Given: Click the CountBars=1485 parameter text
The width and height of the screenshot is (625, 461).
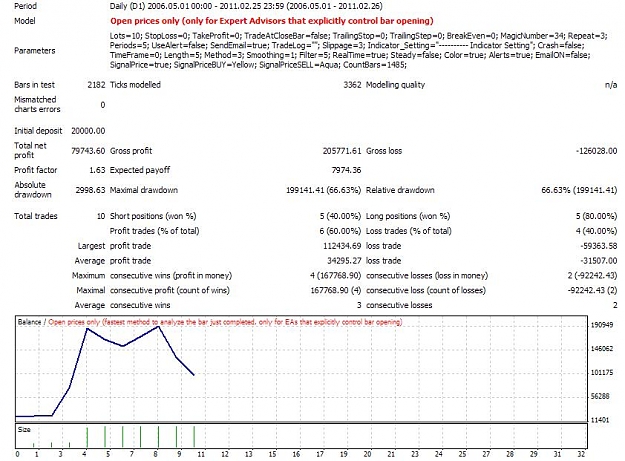Looking at the screenshot, I should [375, 65].
